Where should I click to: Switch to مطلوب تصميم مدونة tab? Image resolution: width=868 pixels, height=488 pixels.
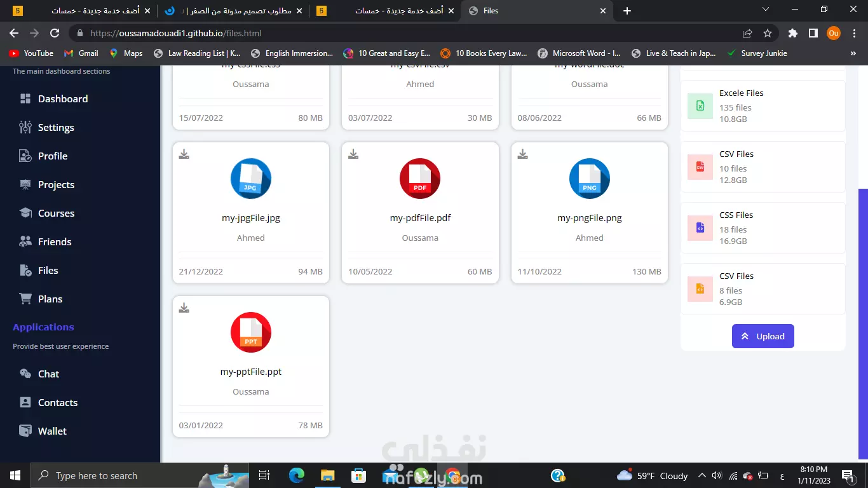pos(232,11)
